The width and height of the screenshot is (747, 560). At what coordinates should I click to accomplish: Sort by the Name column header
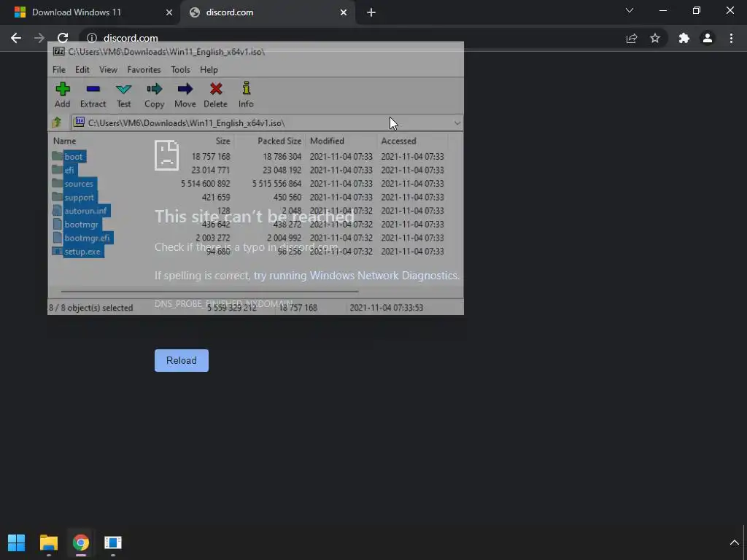[x=64, y=141]
